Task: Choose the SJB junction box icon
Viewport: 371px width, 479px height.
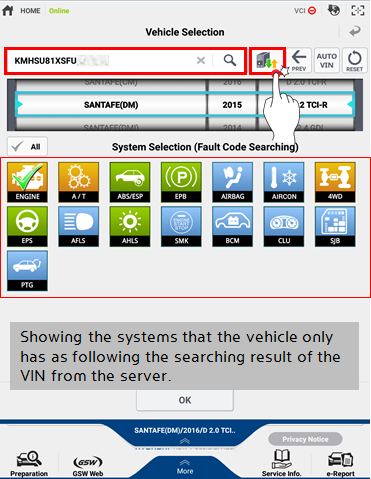Action: click(x=335, y=226)
